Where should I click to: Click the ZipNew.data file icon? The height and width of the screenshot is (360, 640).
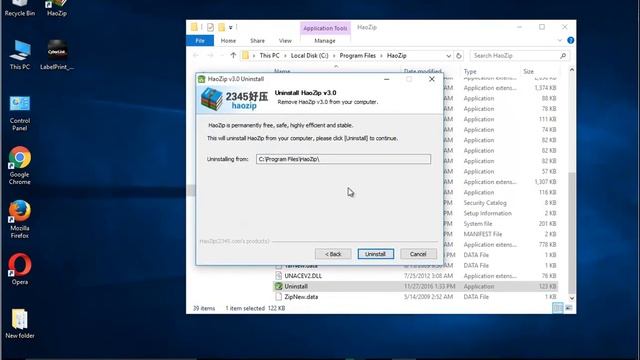click(x=278, y=297)
